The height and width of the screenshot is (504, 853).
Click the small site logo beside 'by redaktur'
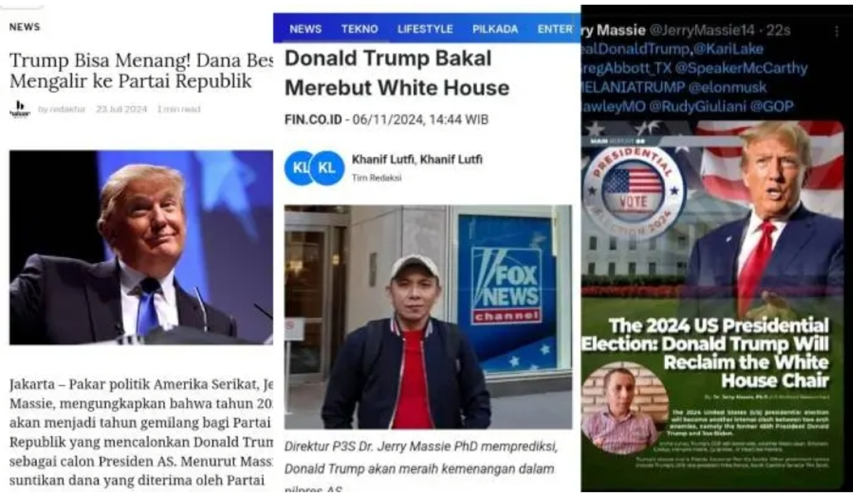pyautogui.click(x=20, y=109)
